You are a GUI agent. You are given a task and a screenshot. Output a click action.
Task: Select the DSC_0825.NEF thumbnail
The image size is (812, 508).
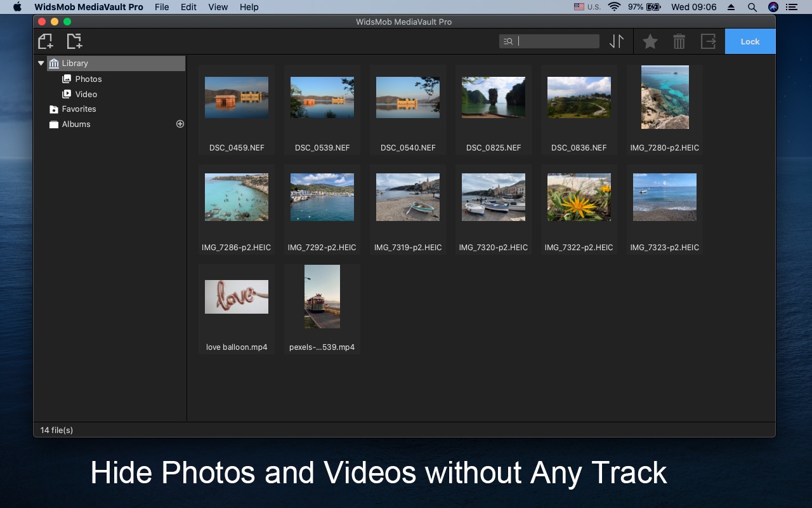(x=494, y=97)
